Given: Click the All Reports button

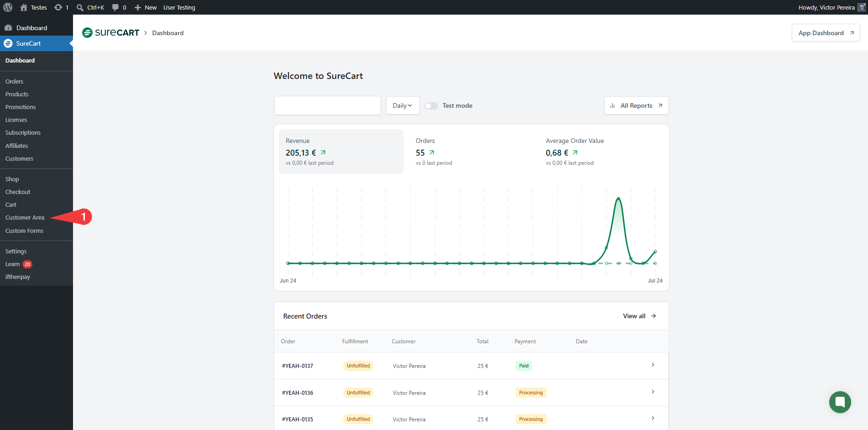Looking at the screenshot, I should 636,105.
